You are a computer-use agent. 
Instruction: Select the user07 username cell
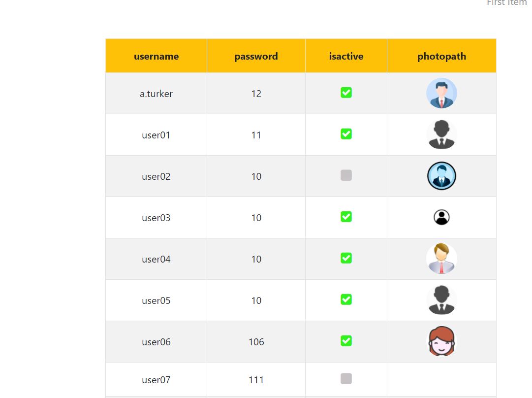(x=156, y=380)
